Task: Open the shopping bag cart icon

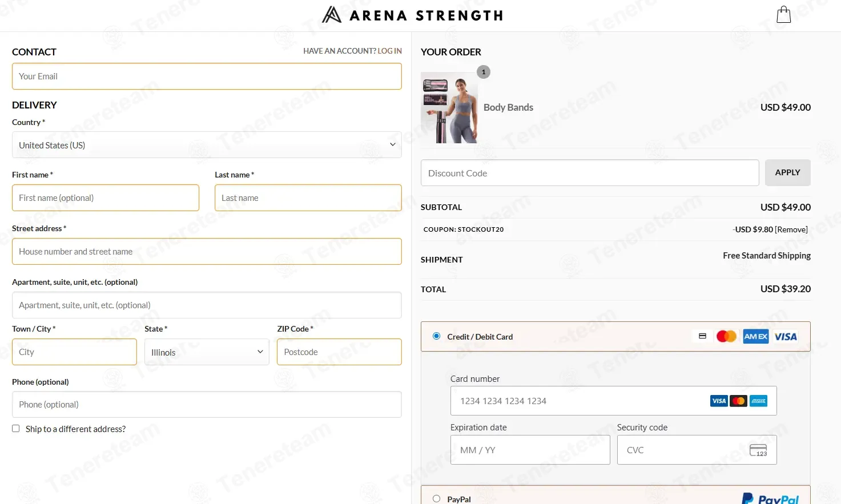Action: click(783, 14)
